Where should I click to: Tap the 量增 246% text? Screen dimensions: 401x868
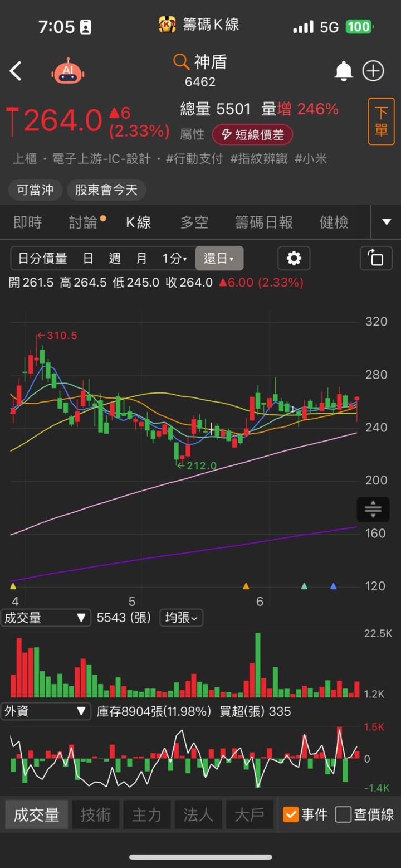(300, 109)
